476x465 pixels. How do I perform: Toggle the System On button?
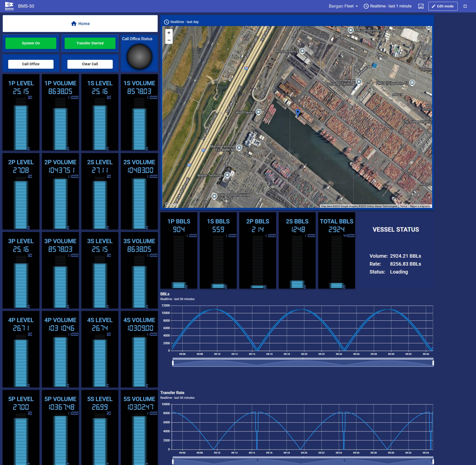point(31,43)
